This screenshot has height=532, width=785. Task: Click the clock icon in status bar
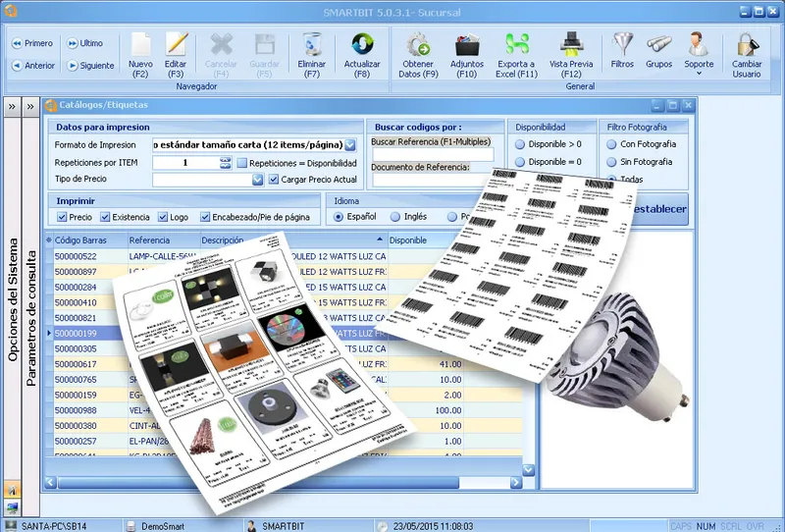(x=383, y=526)
